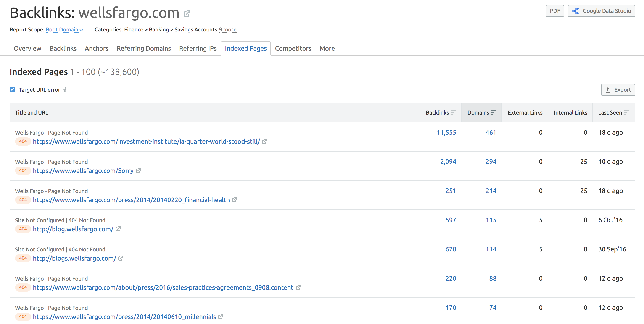Open external link icon beside blog.wellsfargo.com
The image size is (644, 324).
[118, 229]
